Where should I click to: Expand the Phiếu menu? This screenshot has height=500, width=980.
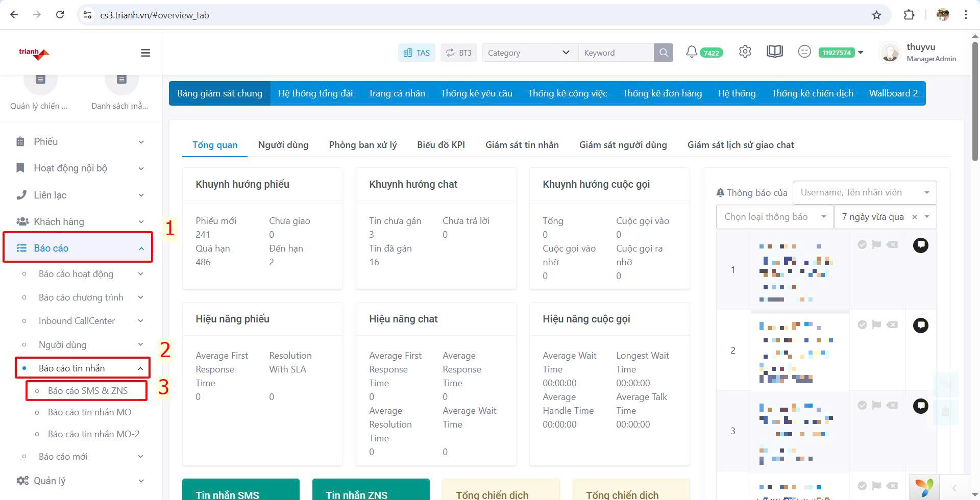[x=80, y=141]
